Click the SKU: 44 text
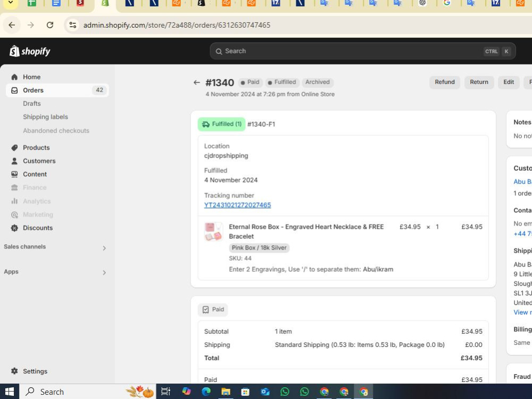532x399 pixels. [240, 258]
